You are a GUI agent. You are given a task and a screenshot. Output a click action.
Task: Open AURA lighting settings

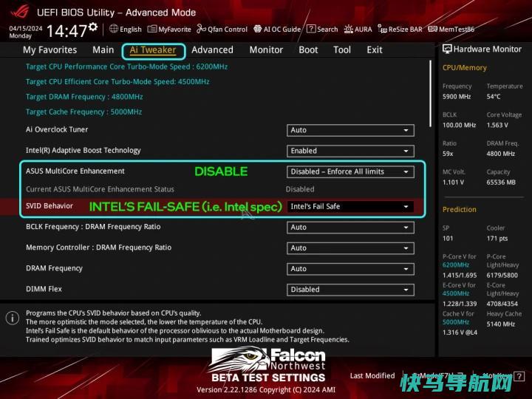coord(358,29)
